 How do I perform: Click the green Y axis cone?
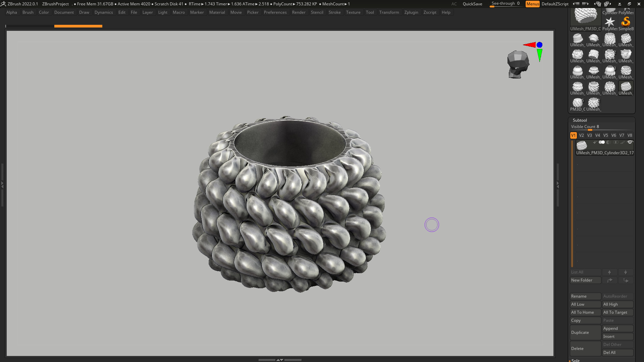(539, 55)
